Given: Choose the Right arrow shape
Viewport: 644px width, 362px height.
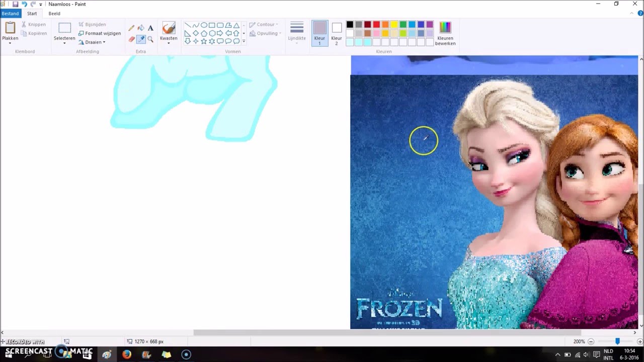Looking at the screenshot, I should [220, 33].
